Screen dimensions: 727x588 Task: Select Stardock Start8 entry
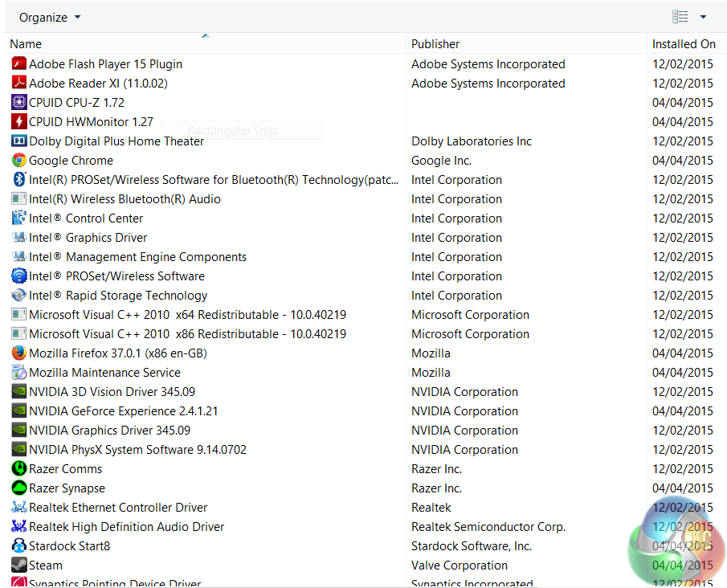[69, 546]
